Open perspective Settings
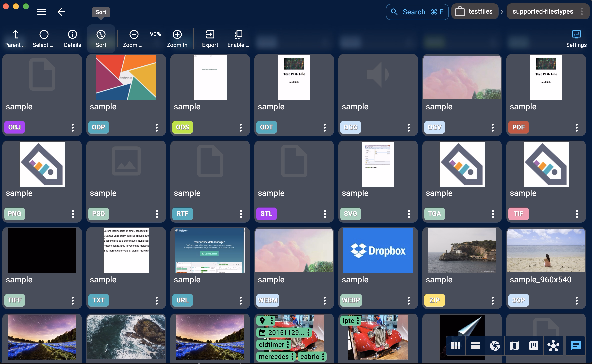Viewport: 592px width, 364px height. point(576,39)
